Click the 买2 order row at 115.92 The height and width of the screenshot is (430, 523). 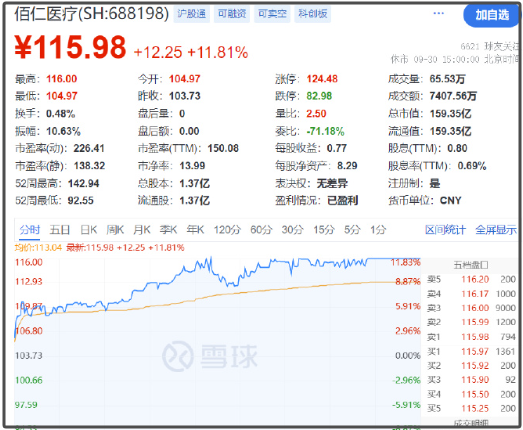pyautogui.click(x=471, y=366)
